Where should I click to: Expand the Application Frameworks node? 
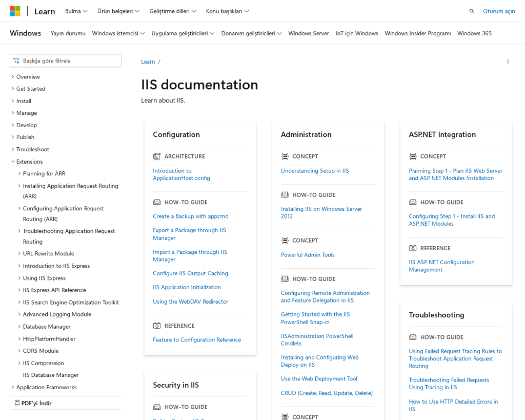[x=13, y=387]
